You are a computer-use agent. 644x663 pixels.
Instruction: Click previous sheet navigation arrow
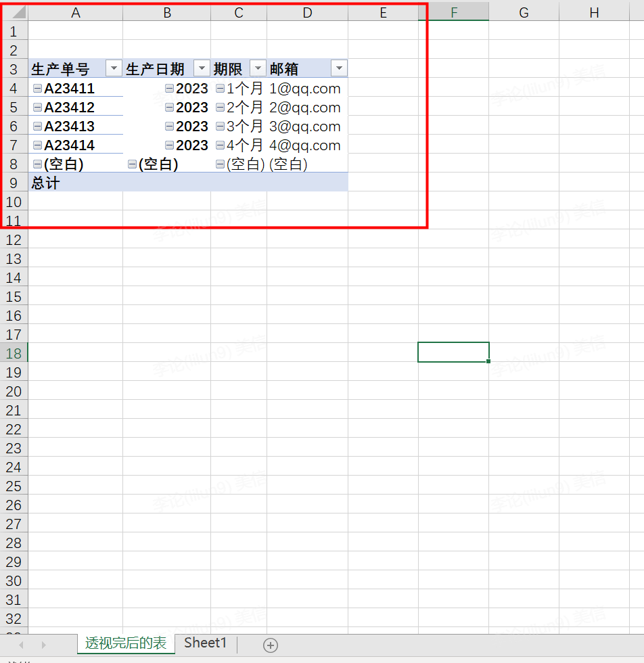click(21, 645)
